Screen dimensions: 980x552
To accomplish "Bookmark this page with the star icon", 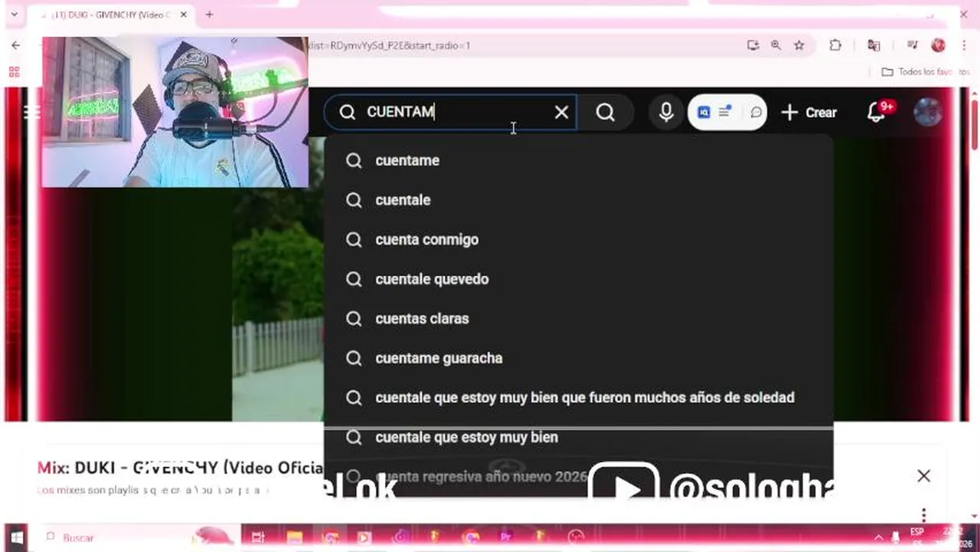I will tap(799, 45).
